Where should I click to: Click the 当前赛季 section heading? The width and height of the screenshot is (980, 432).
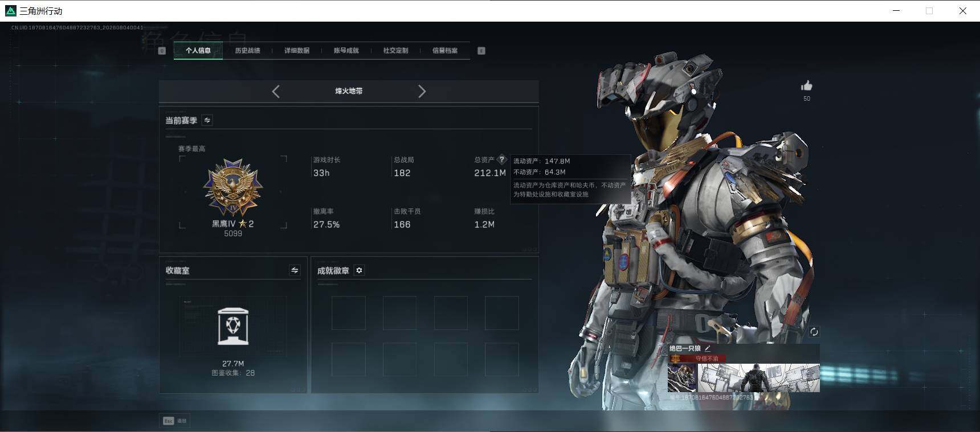[x=181, y=121]
